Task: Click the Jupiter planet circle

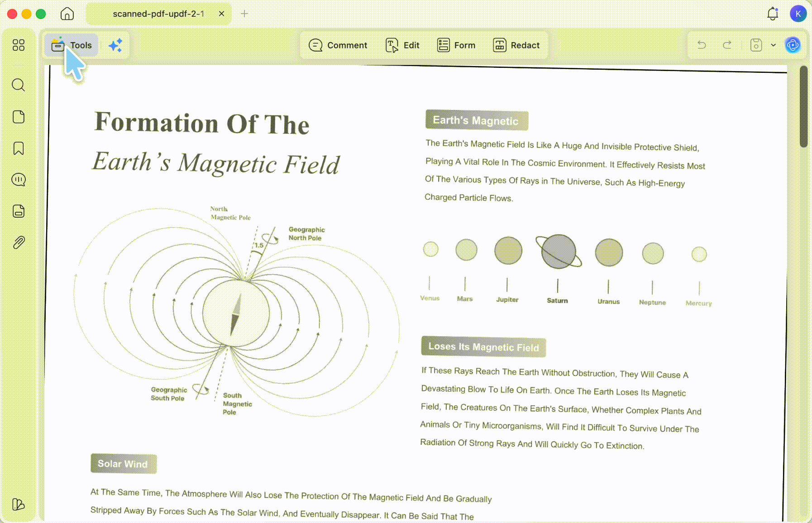Action: tap(508, 250)
